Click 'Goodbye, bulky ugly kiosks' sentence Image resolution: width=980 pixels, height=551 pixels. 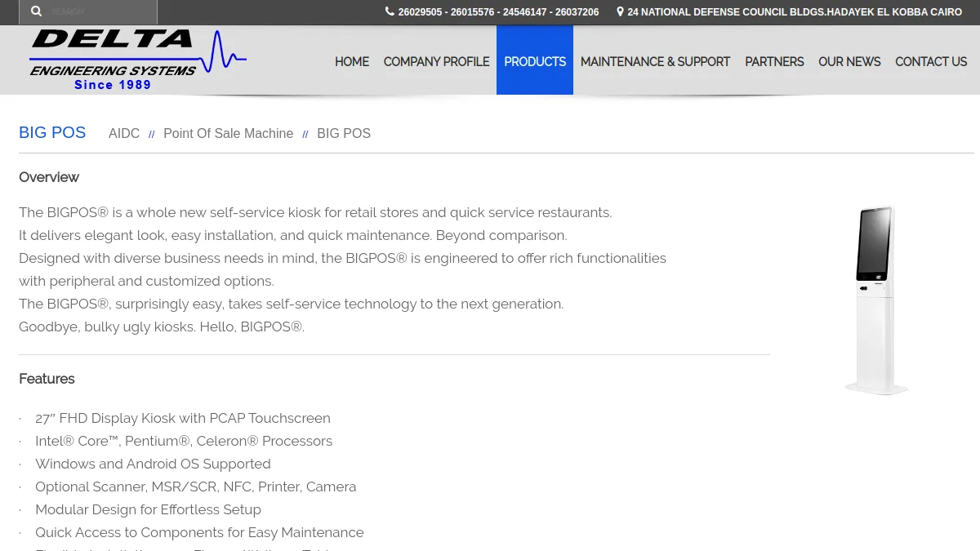tap(162, 327)
